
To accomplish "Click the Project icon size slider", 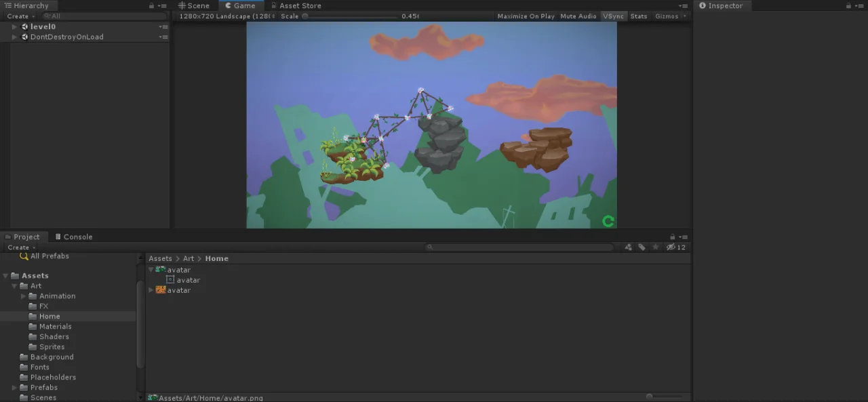I will tap(664, 397).
